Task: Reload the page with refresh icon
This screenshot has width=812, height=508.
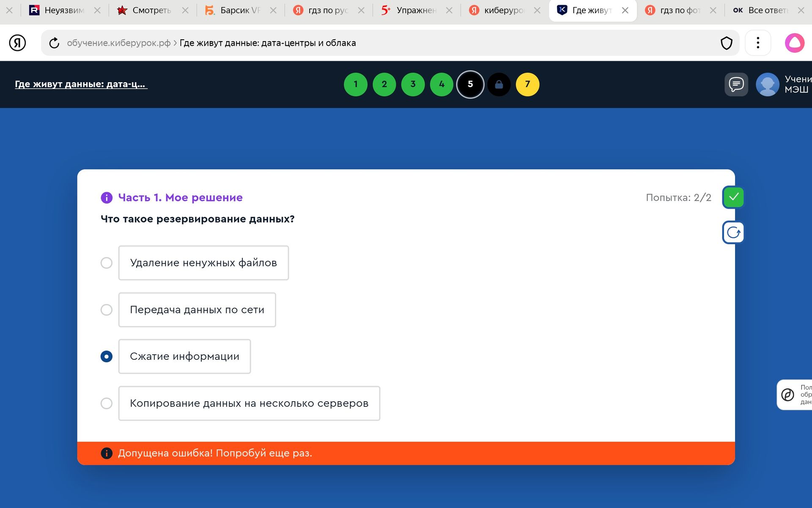Action: (x=54, y=43)
